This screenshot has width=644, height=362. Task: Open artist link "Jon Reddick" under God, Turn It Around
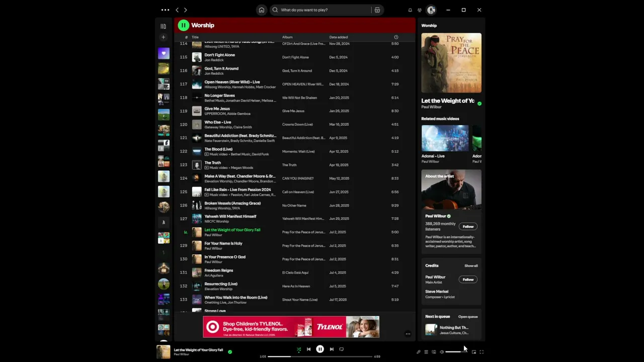pyautogui.click(x=214, y=73)
